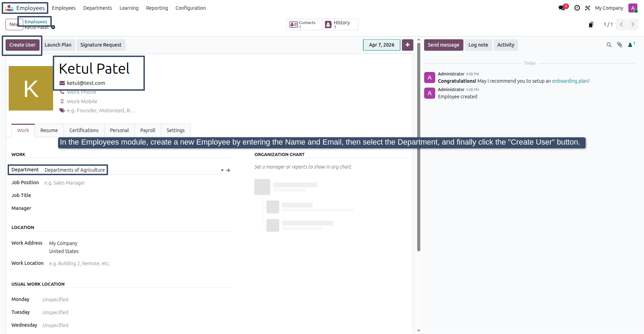Screen dimensions: 644x334
Task: Open the My Company switcher
Action: pos(609,8)
